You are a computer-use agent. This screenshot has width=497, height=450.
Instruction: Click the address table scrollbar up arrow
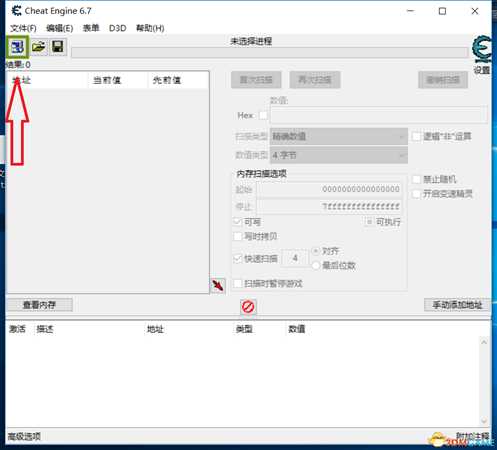tap(484, 342)
